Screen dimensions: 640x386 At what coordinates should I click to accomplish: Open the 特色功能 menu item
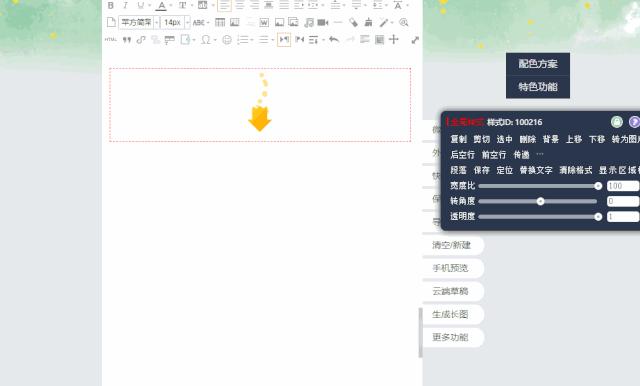pyautogui.click(x=538, y=87)
